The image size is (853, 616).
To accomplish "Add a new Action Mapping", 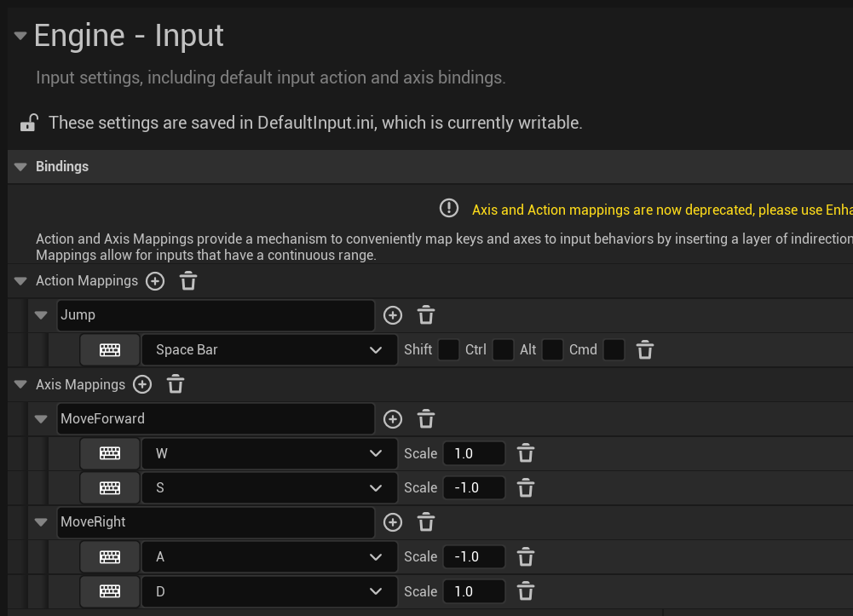I will [155, 281].
